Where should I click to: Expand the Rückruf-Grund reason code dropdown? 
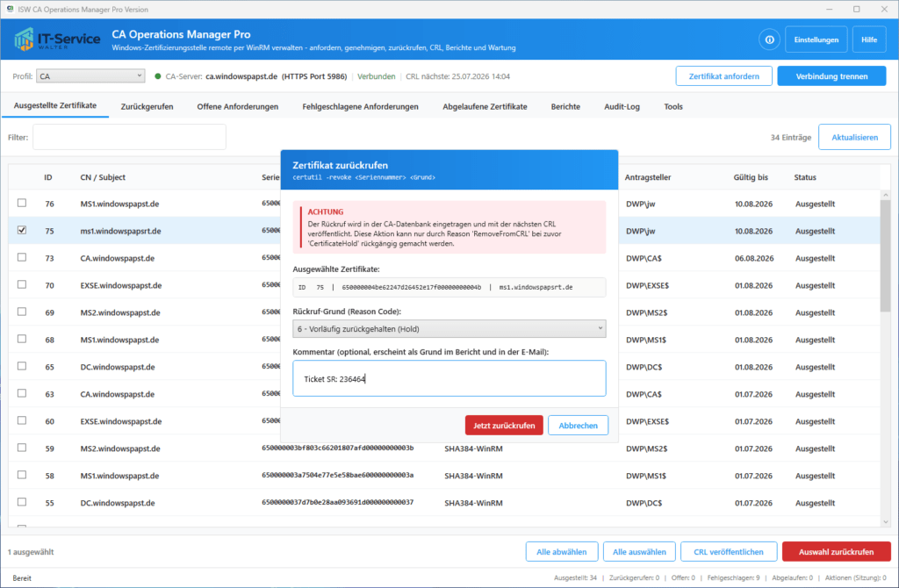click(449, 329)
